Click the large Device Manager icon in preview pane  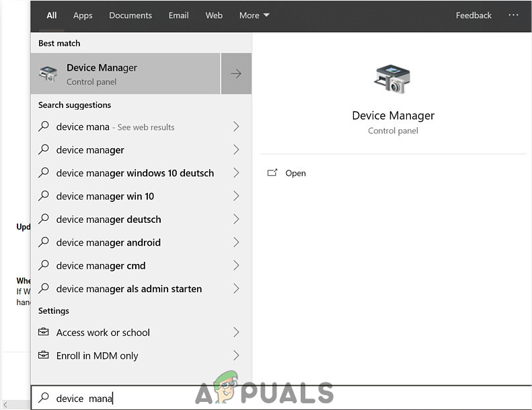pyautogui.click(x=392, y=79)
